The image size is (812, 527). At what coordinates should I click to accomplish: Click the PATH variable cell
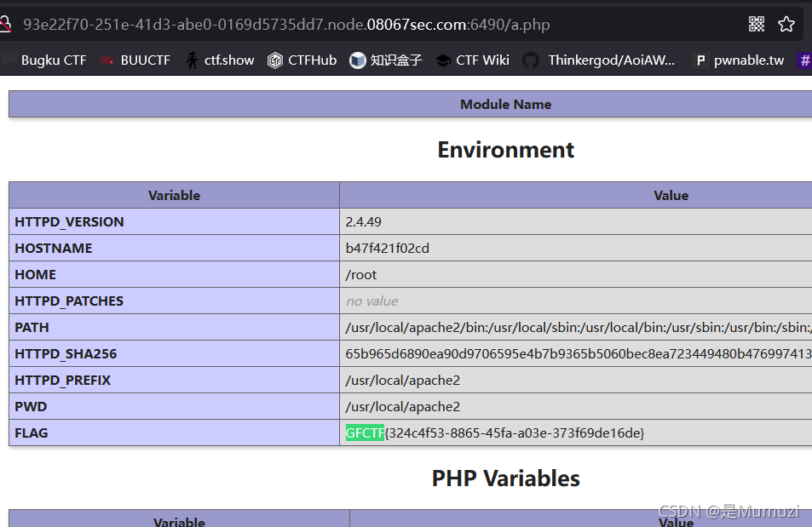coord(174,327)
